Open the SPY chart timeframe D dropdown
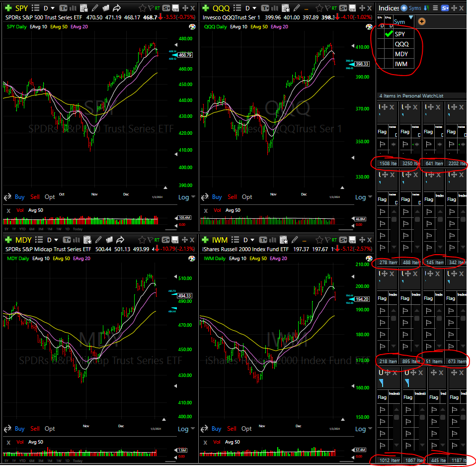Image resolution: width=476 pixels, height=467 pixels. [x=49, y=8]
